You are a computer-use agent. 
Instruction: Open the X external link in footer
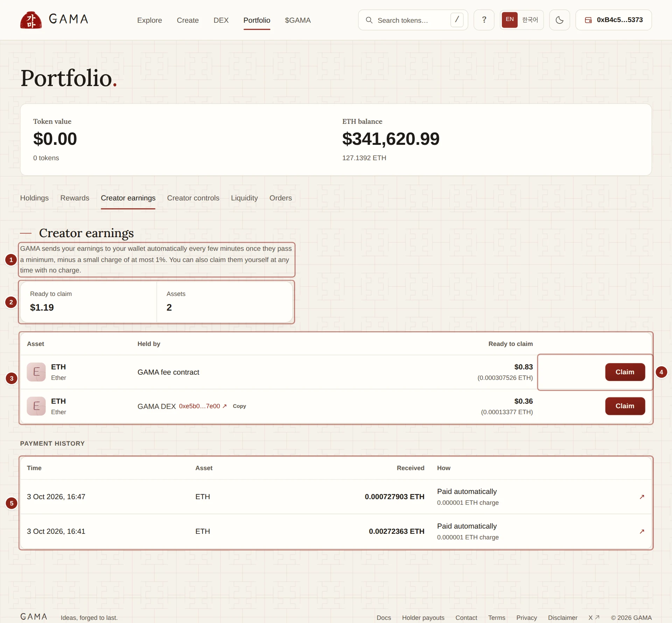click(x=594, y=617)
